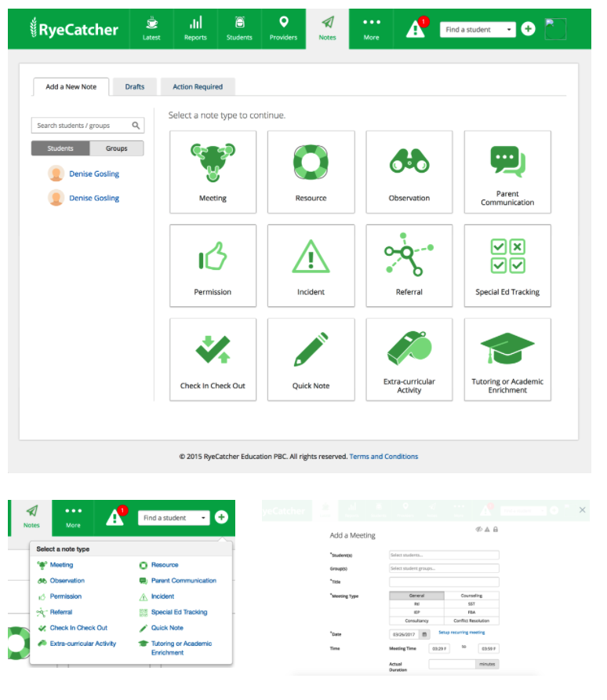The height and width of the screenshot is (700, 607).
Task: Click the plus button beside the main Find a student box
Action: click(x=528, y=29)
